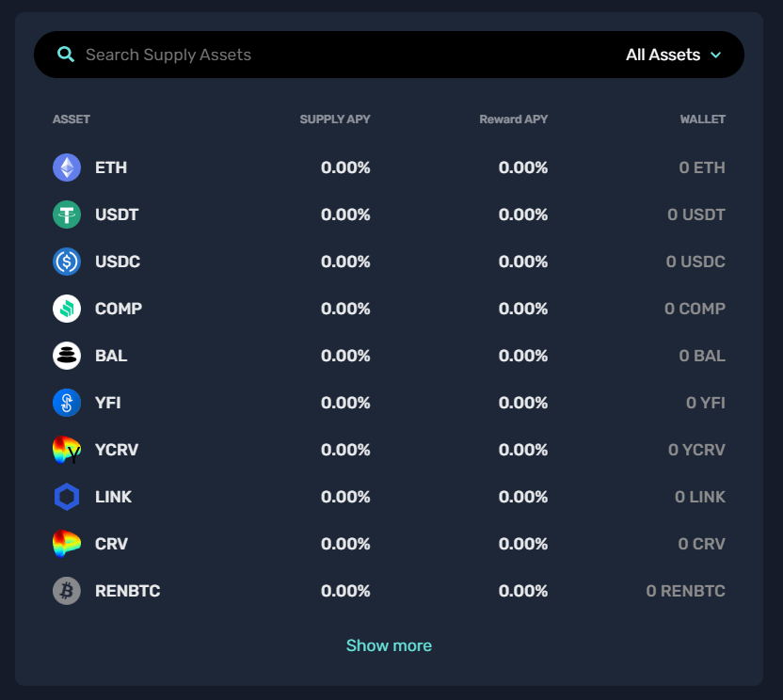
Task: Click the COMP Compound logo icon
Action: click(67, 309)
